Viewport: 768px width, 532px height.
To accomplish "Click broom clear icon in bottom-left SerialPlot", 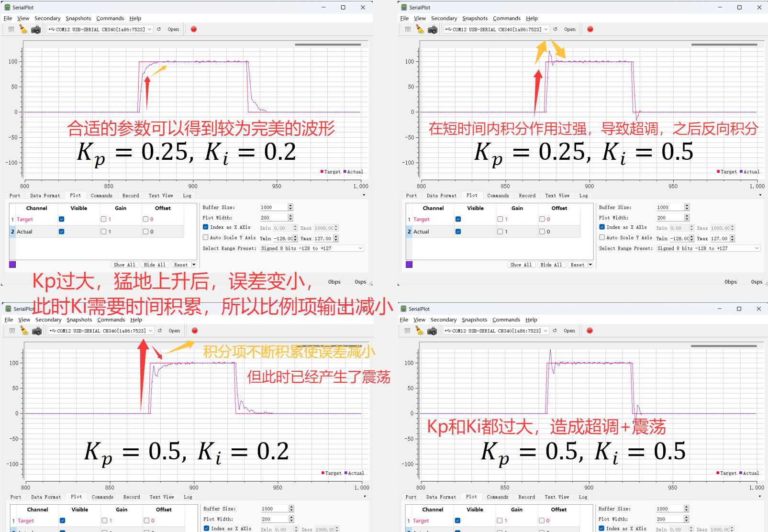I will pyautogui.click(x=24, y=331).
